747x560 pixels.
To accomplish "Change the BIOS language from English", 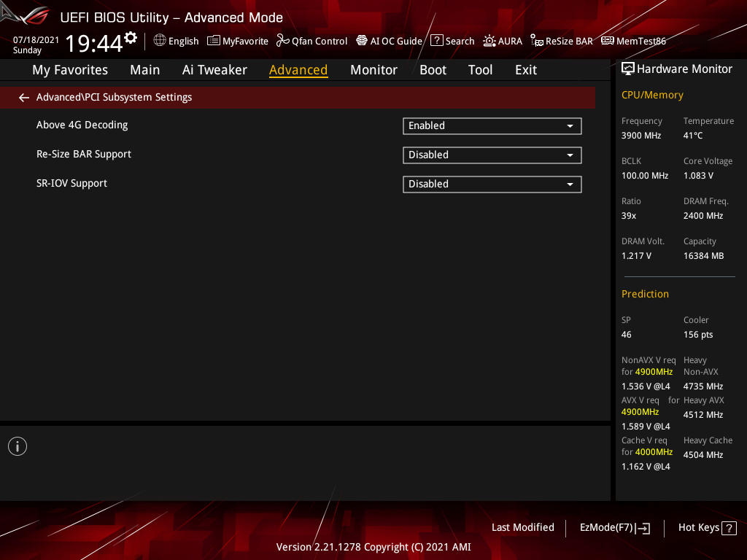I will pyautogui.click(x=175, y=41).
